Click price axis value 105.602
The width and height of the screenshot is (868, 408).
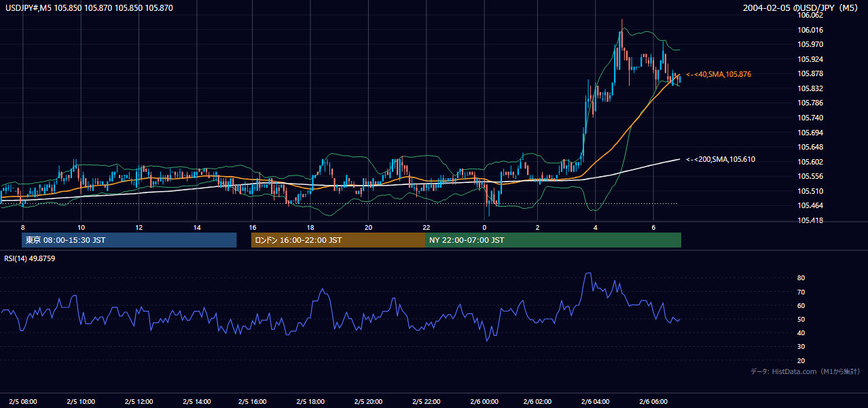click(x=811, y=162)
